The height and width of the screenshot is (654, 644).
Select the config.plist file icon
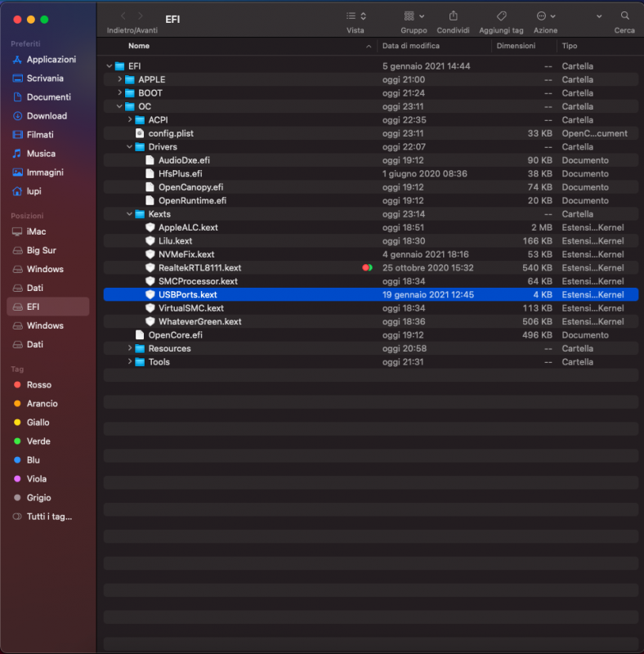click(x=140, y=133)
